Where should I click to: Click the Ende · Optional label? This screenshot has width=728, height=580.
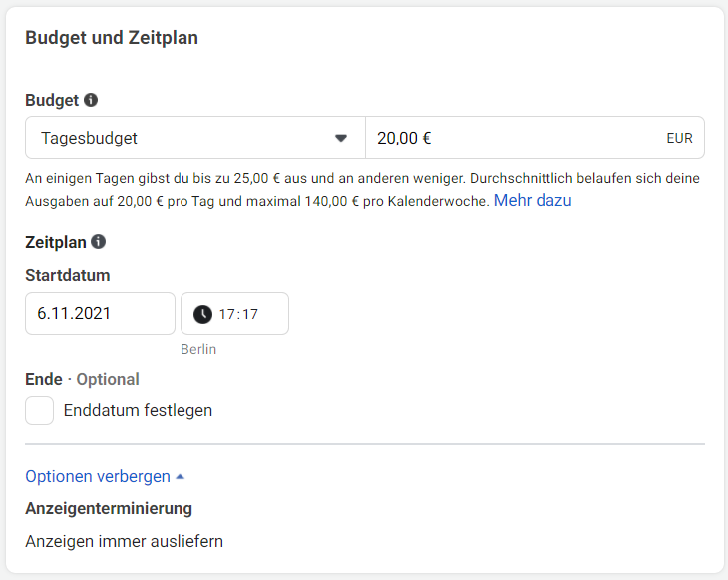coord(82,379)
